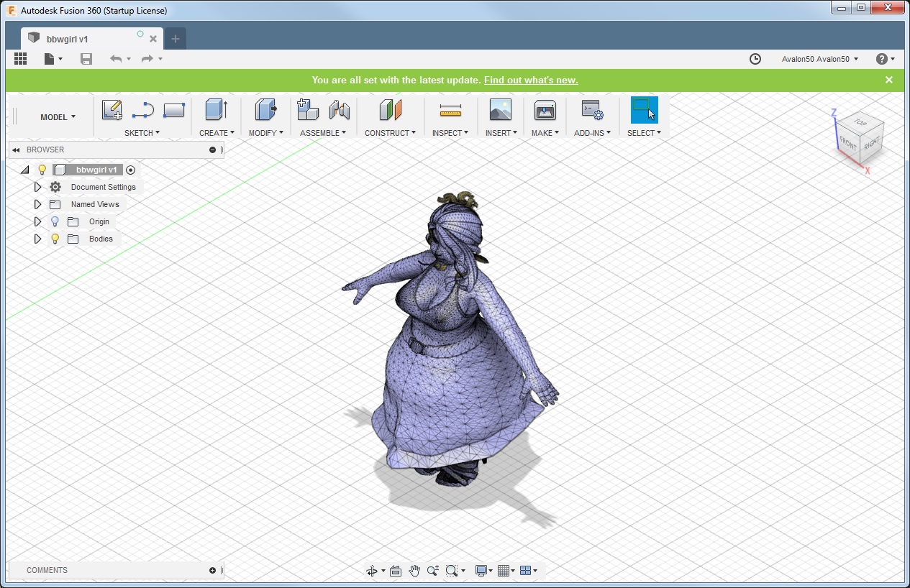Toggle the Origin folder visibility bulb
Viewport: 910px width, 588px height.
pyautogui.click(x=55, y=221)
